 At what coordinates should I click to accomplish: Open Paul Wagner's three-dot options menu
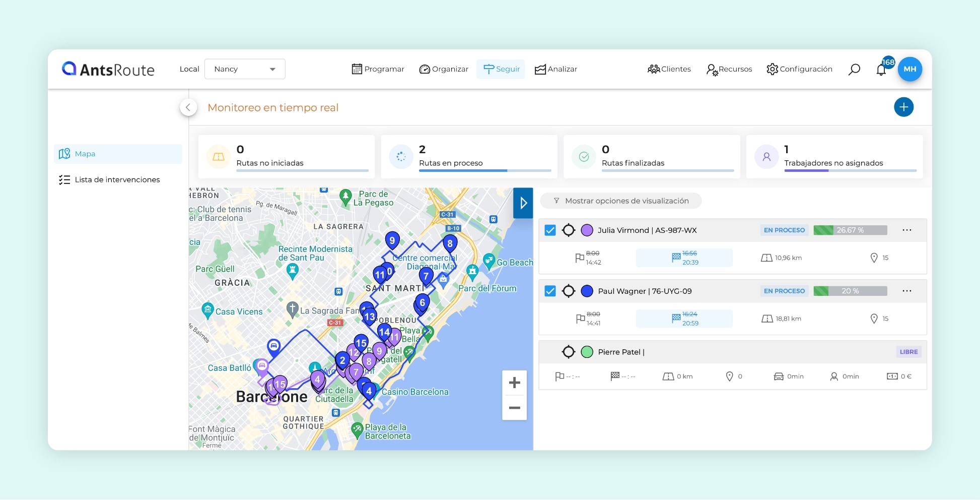click(907, 291)
